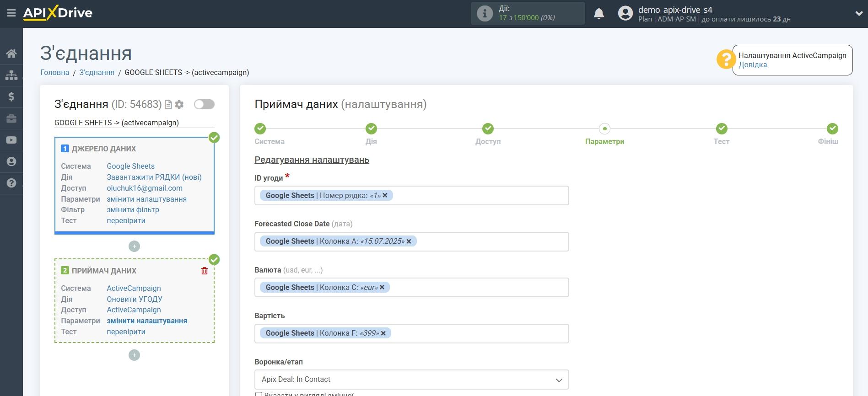
Task: Click source змінити налаштування link
Action: coord(147,199)
